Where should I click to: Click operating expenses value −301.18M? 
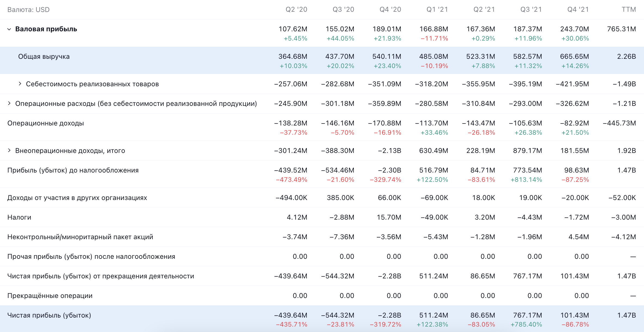pyautogui.click(x=338, y=103)
